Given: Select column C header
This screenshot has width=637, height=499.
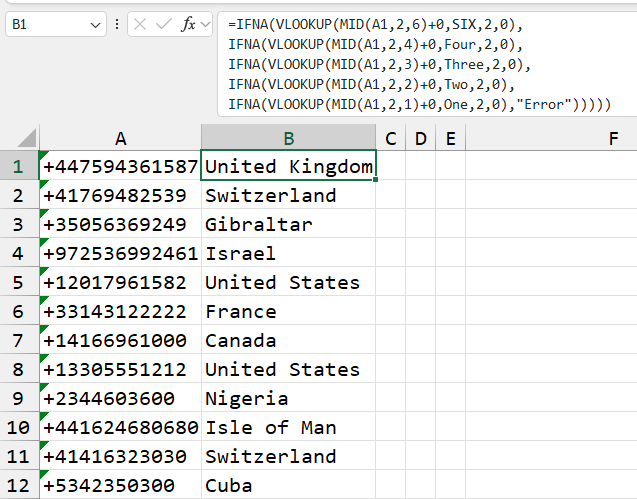Looking at the screenshot, I should coord(390,138).
